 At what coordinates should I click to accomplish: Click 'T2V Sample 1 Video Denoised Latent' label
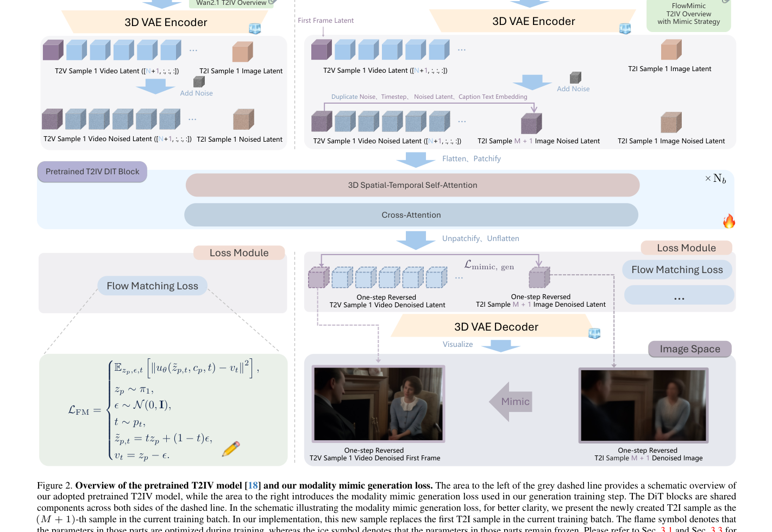tap(387, 305)
